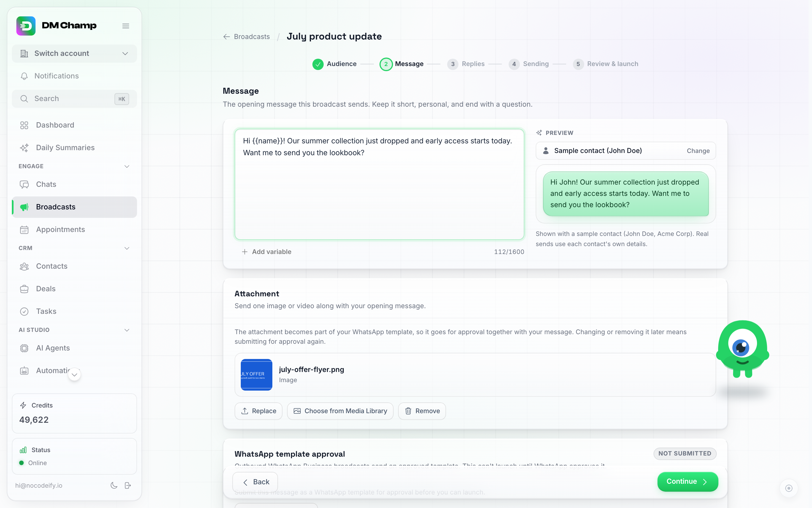
Task: Click the PREVIEW sparkle icon
Action: pos(539,133)
